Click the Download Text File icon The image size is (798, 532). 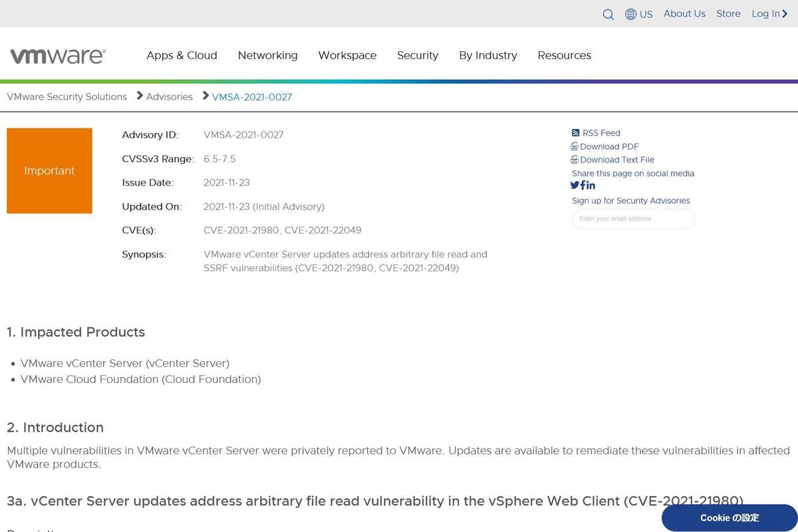575,160
